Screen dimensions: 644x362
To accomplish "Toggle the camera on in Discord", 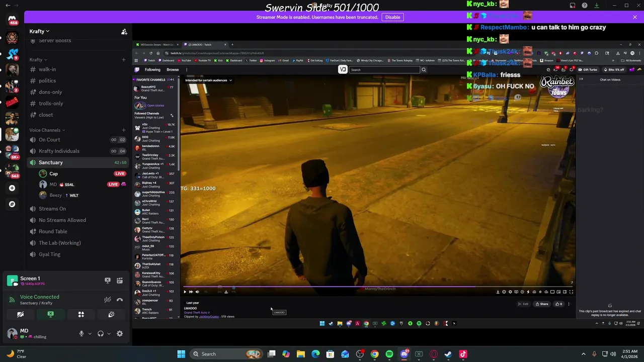I will click(x=20, y=314).
